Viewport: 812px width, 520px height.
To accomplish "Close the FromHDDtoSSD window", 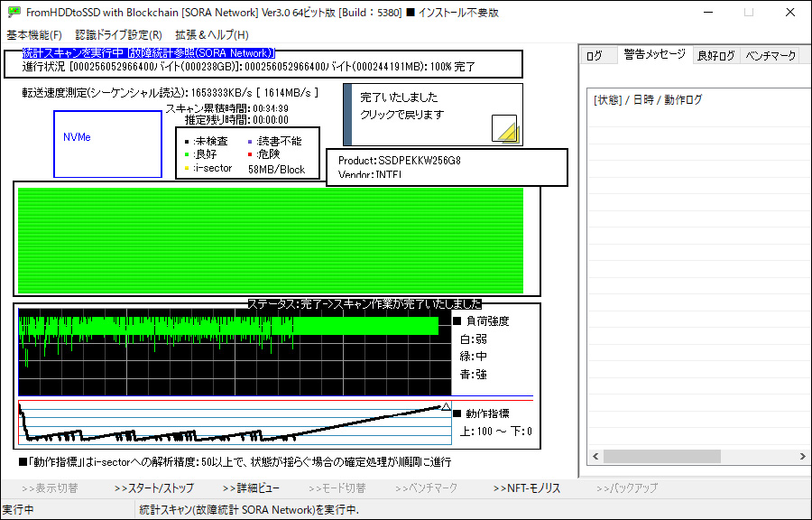I will click(789, 12).
